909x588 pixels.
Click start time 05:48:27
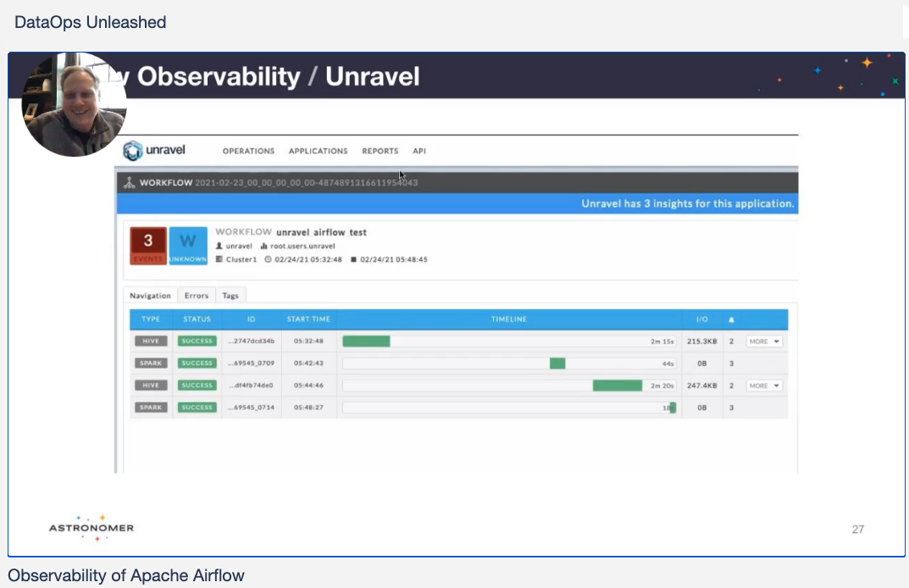[x=308, y=407]
